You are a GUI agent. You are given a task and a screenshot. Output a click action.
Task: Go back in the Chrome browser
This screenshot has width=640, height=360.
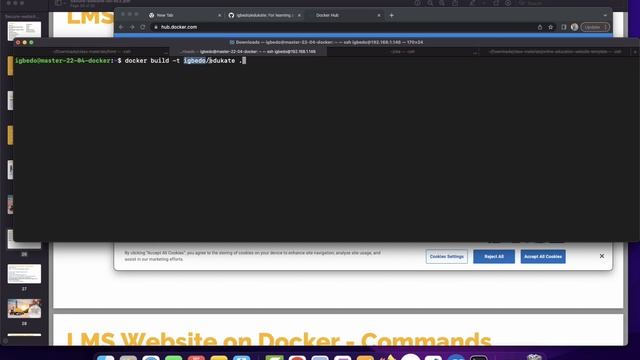click(121, 27)
